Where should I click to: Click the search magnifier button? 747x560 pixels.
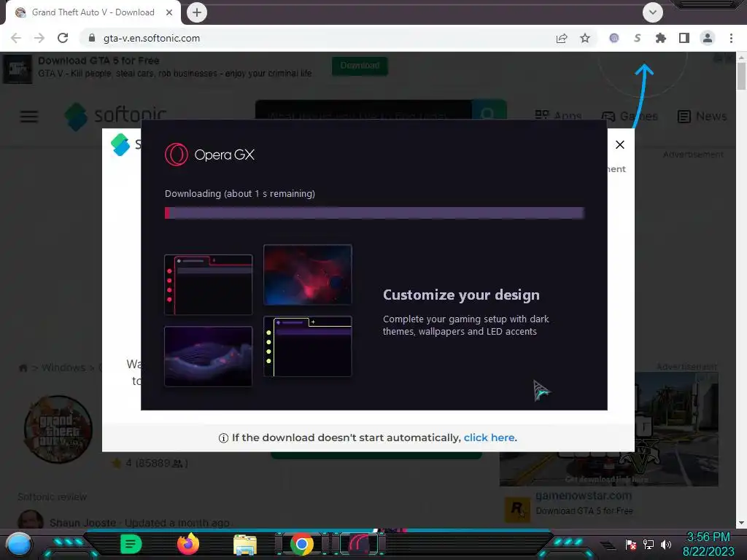click(x=489, y=114)
